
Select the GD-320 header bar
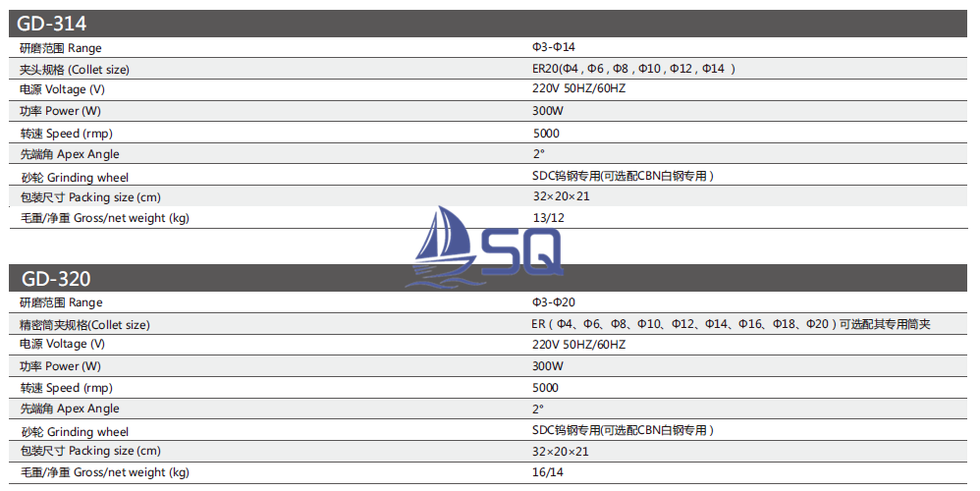click(488, 278)
